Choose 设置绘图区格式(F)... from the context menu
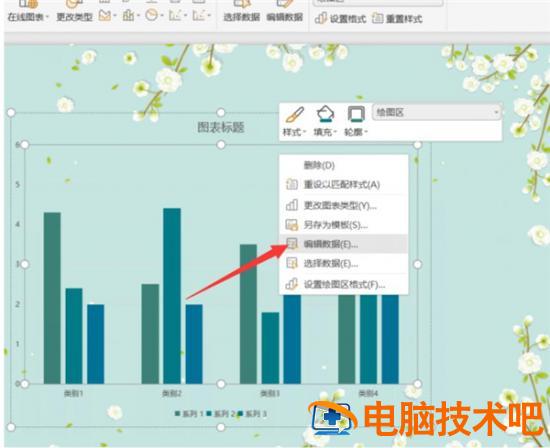 [343, 284]
